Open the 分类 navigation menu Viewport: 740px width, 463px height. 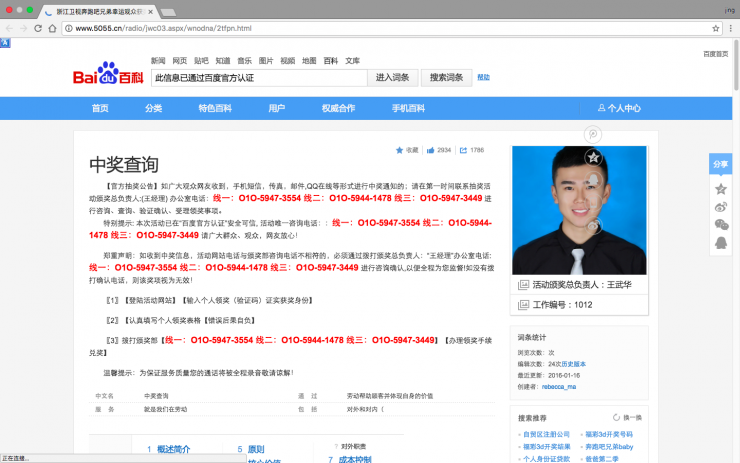[x=153, y=108]
